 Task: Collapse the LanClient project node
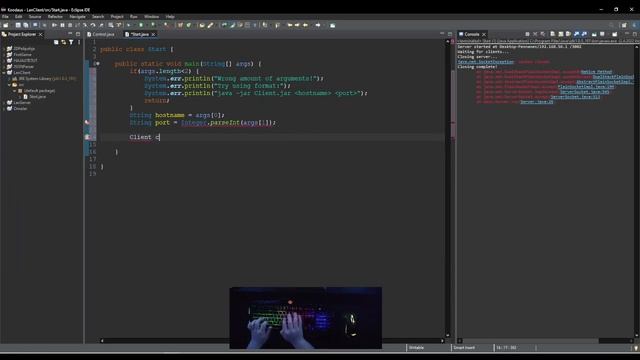point(4,73)
